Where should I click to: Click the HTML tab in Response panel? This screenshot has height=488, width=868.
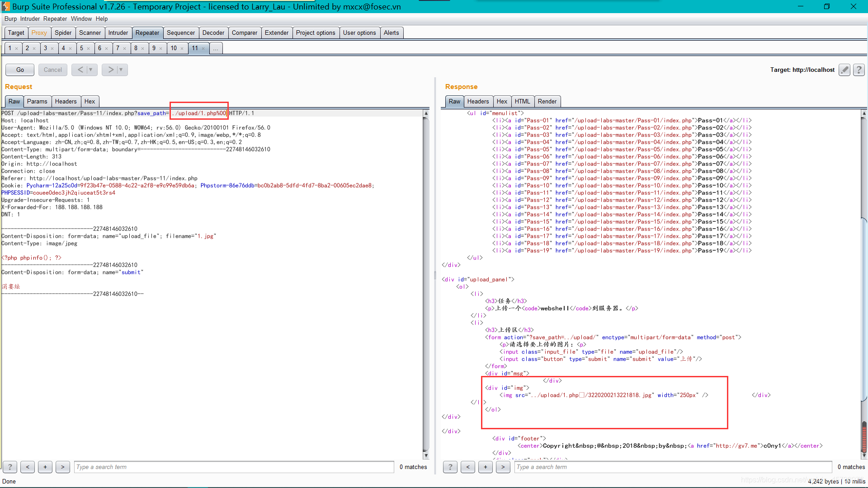pyautogui.click(x=522, y=101)
